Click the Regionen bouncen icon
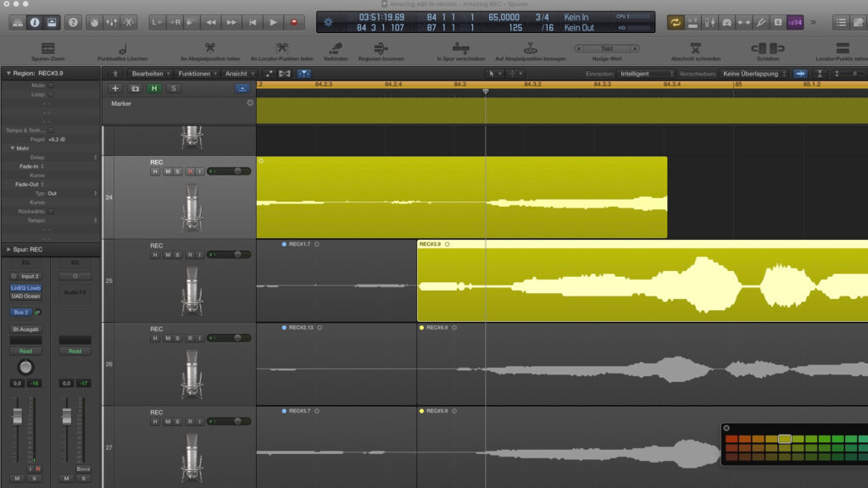868x488 pixels. tap(381, 48)
